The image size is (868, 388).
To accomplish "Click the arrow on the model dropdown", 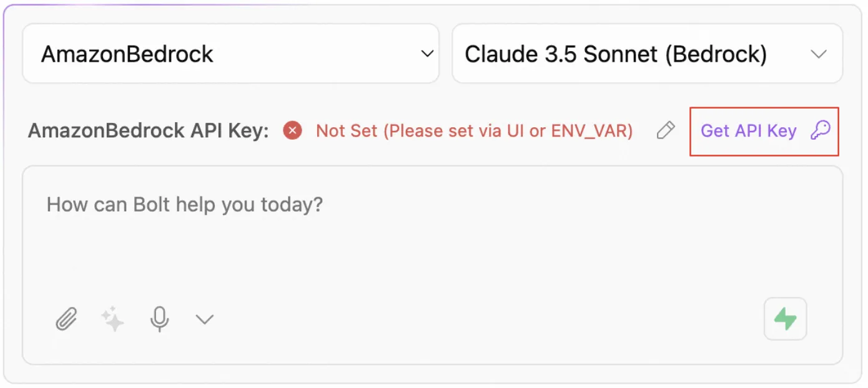I will (818, 54).
